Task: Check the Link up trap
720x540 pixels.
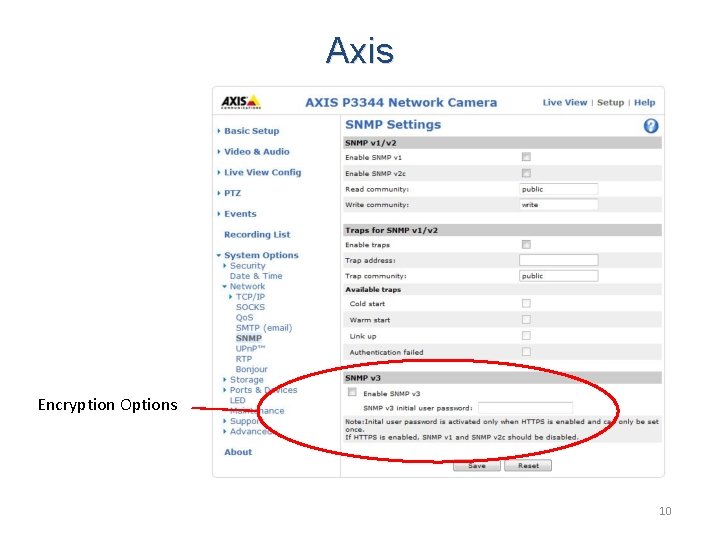Action: click(526, 336)
